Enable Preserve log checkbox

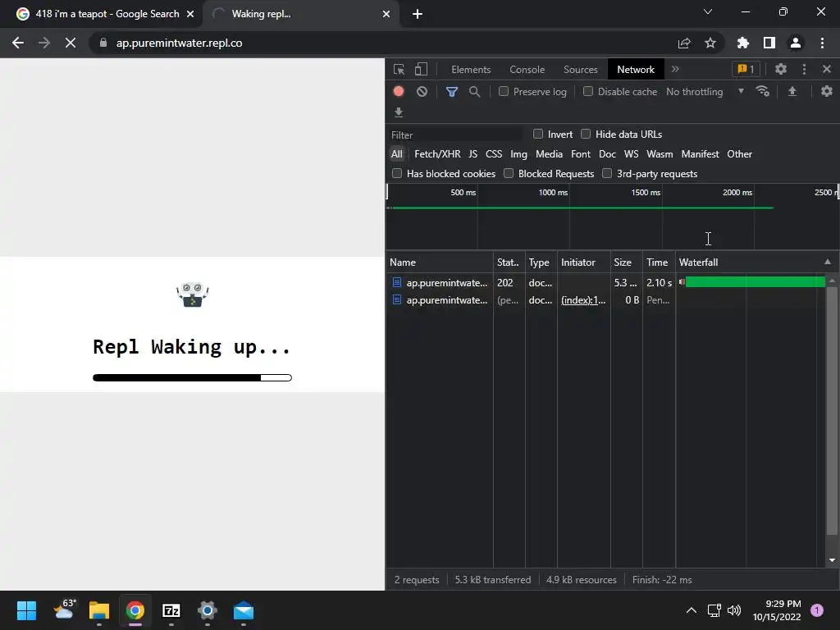pyautogui.click(x=504, y=91)
